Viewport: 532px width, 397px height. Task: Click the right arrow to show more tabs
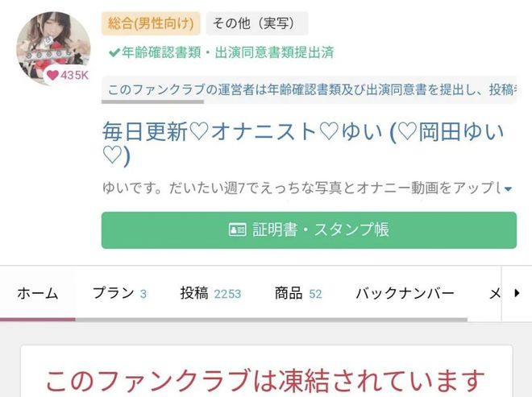(517, 293)
